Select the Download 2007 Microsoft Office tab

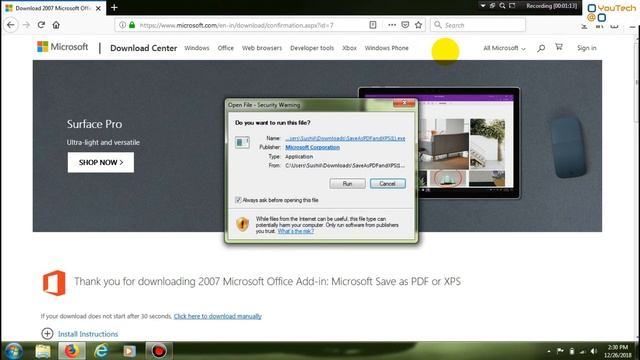53,8
